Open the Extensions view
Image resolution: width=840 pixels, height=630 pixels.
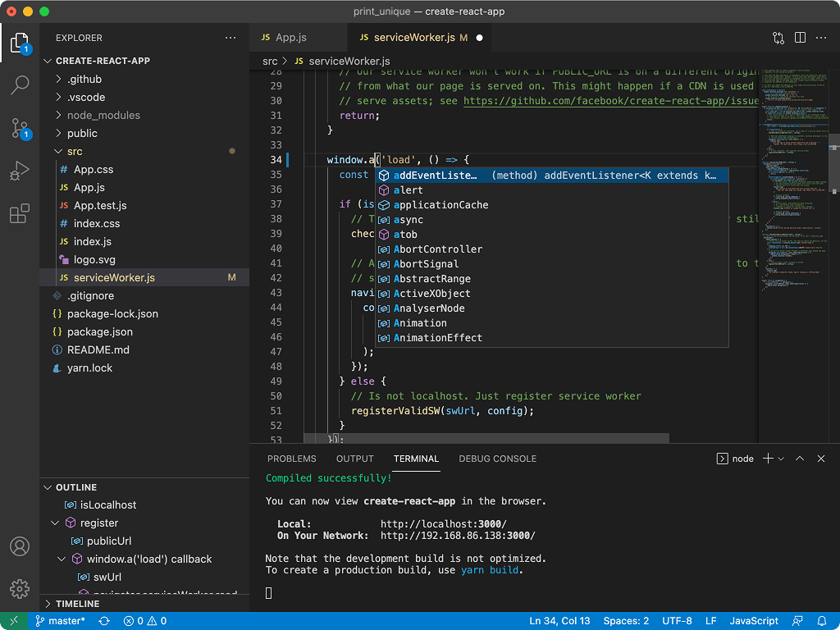click(20, 215)
